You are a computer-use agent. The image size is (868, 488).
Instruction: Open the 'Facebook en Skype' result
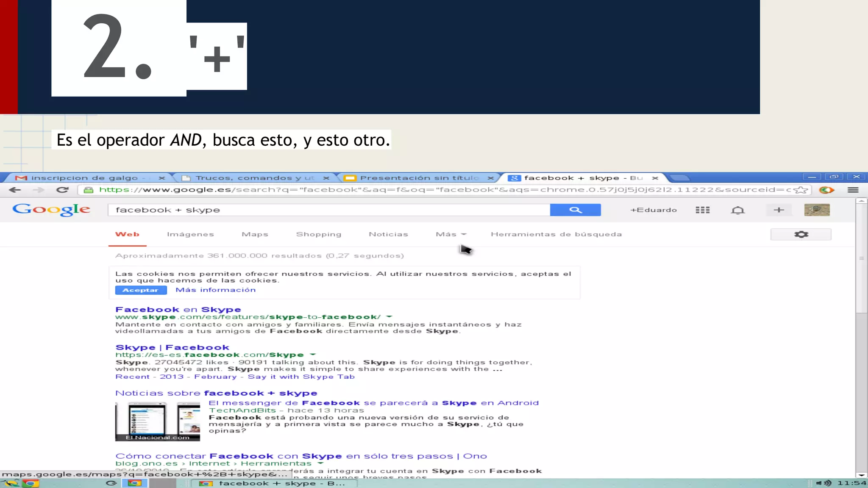click(x=178, y=310)
